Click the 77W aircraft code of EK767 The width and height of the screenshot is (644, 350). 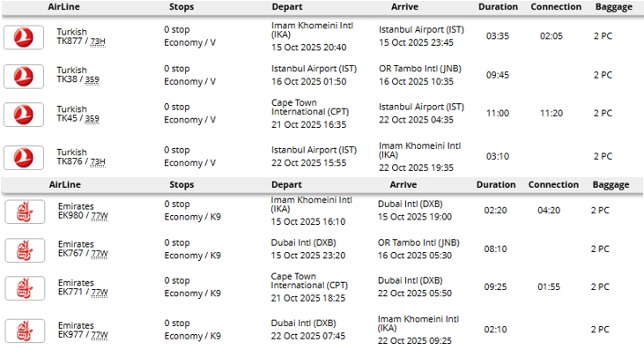tap(100, 254)
